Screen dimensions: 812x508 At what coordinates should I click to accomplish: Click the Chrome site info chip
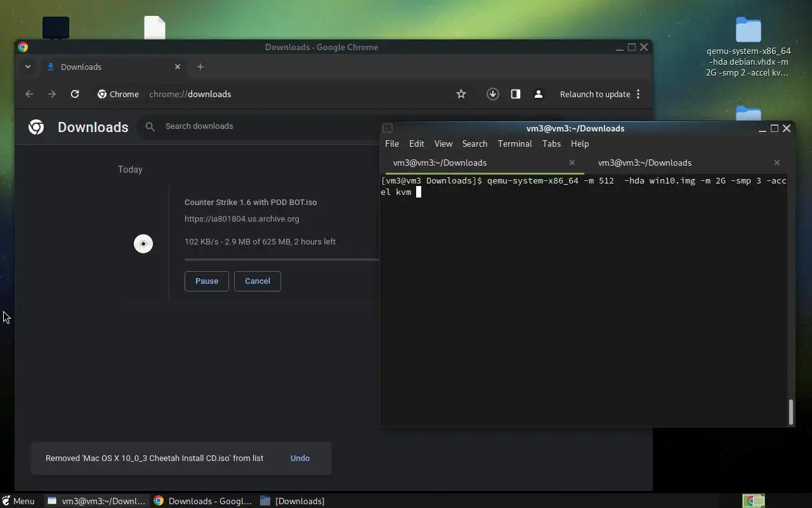coord(118,94)
